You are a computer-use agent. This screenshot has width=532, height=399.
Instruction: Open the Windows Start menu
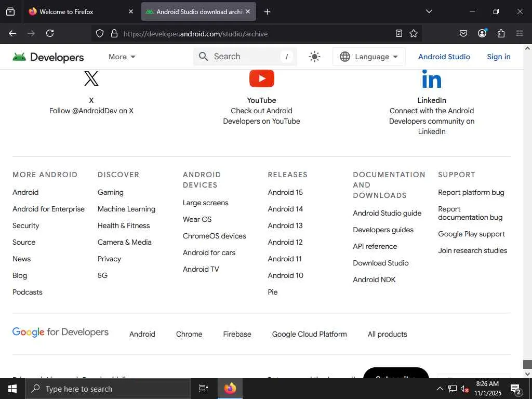point(12,389)
